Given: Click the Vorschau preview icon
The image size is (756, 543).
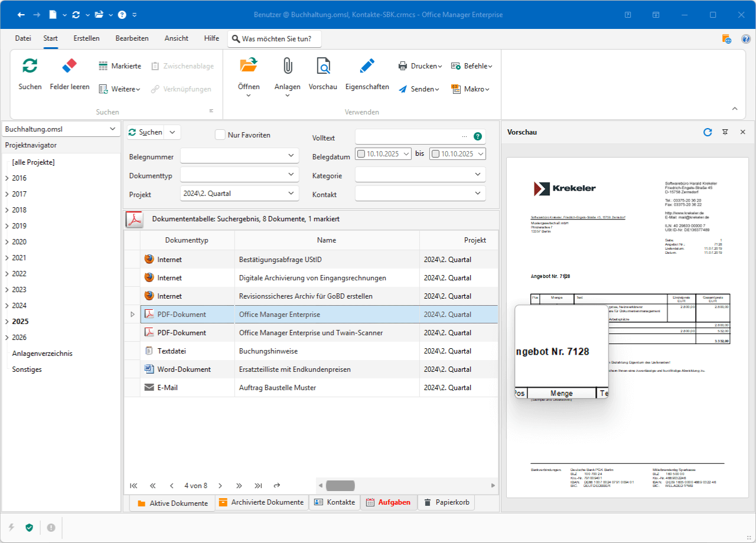Looking at the screenshot, I should coord(323,66).
